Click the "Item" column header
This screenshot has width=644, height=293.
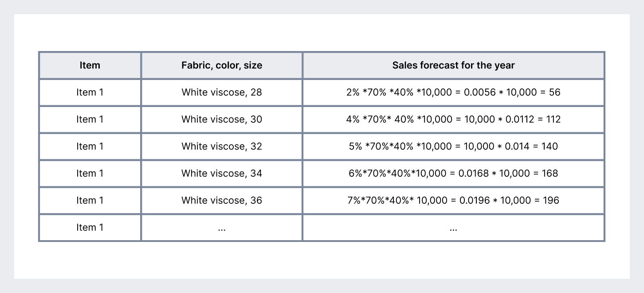pos(90,66)
